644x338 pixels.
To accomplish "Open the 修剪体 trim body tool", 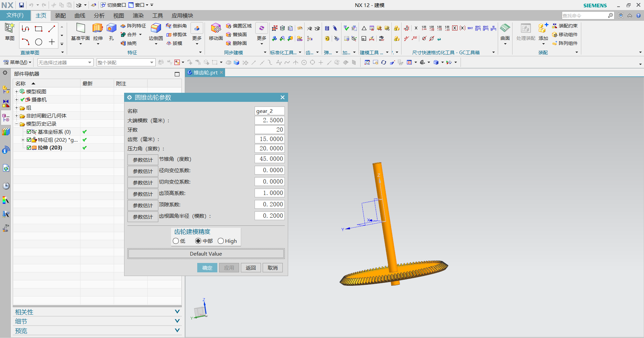I will 176,35.
